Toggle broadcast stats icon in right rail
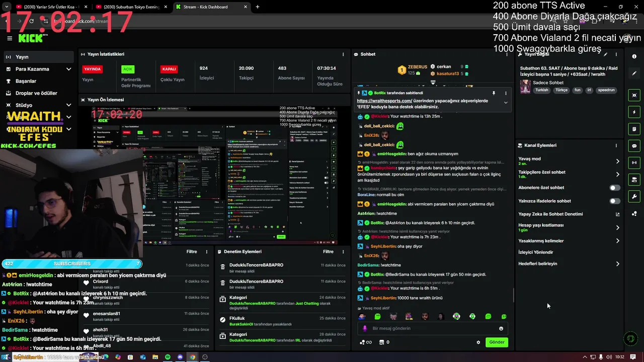Screen dimensions: 644x362 pyautogui.click(x=634, y=163)
